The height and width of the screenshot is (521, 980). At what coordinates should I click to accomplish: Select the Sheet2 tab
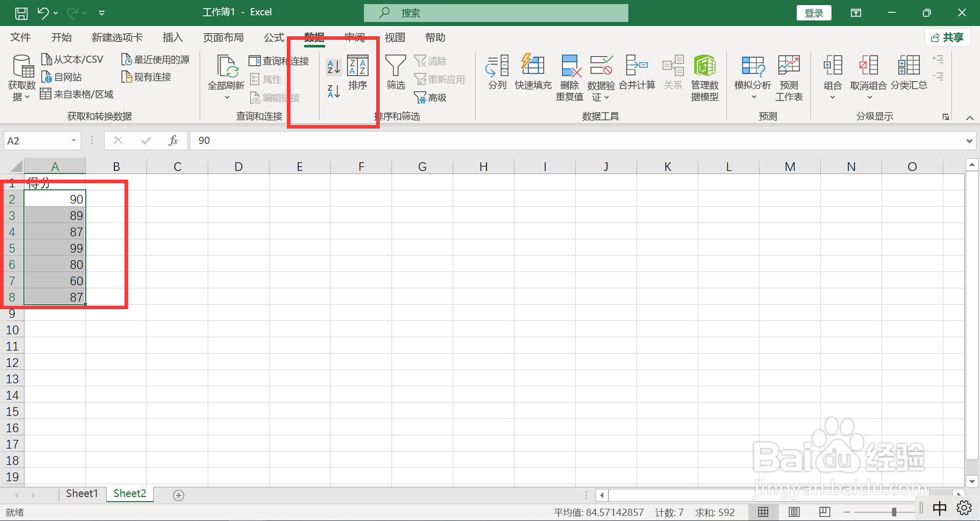coord(130,493)
